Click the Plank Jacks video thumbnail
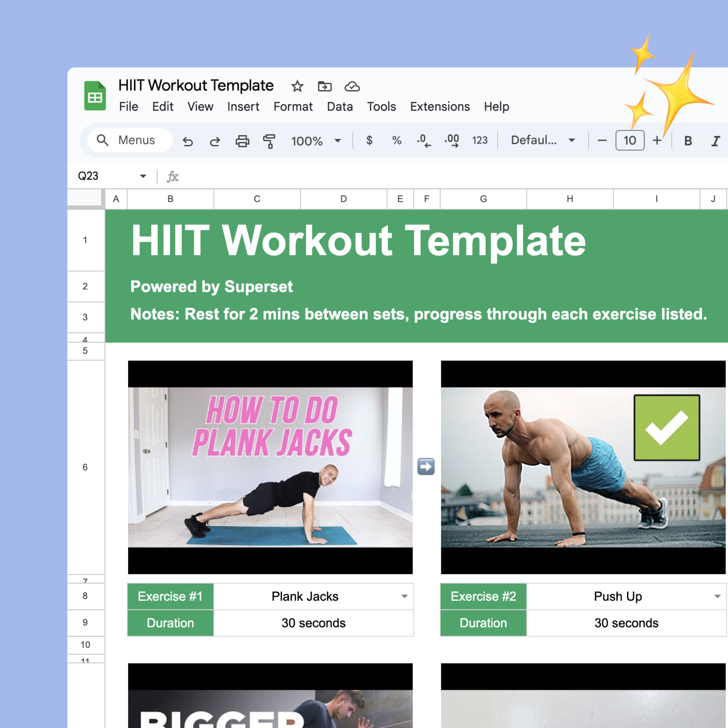 pos(270,467)
